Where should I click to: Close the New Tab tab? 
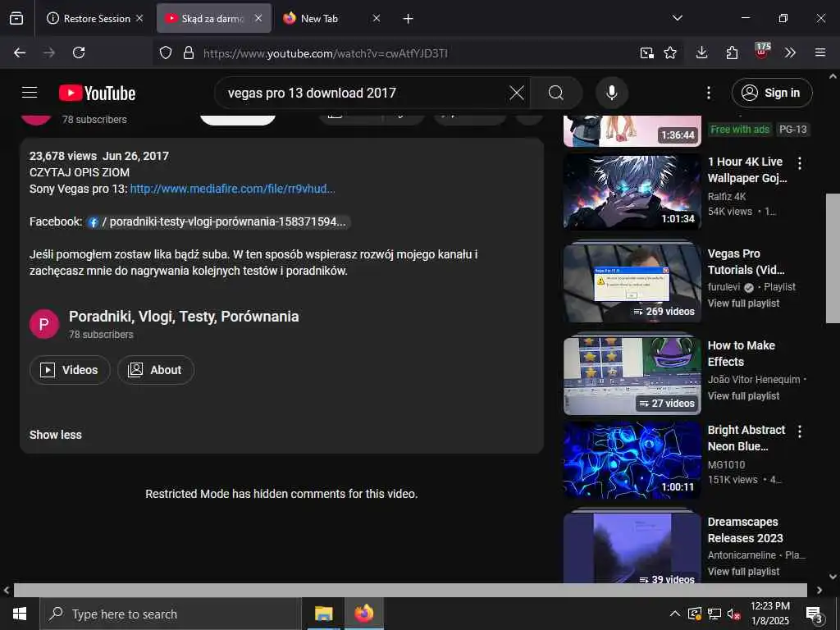pos(376,18)
